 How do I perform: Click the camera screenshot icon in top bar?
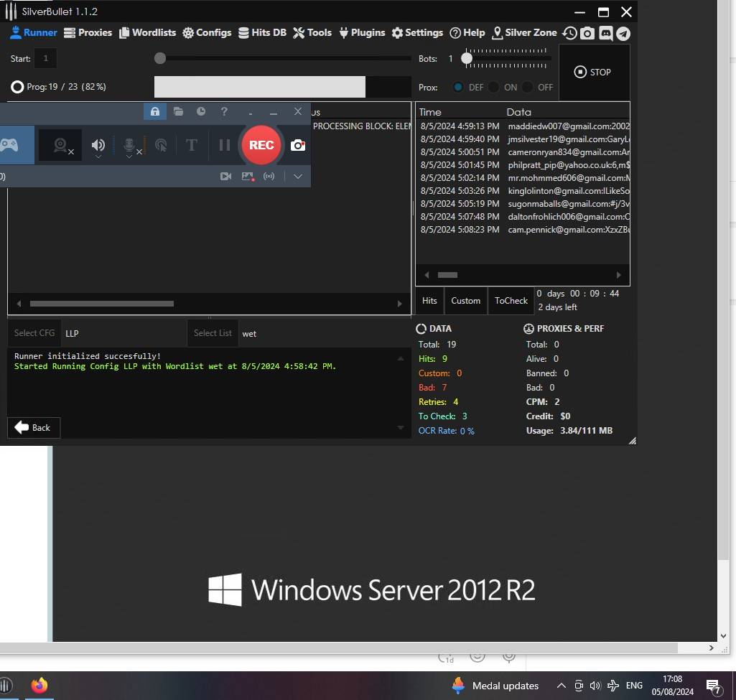pos(587,33)
